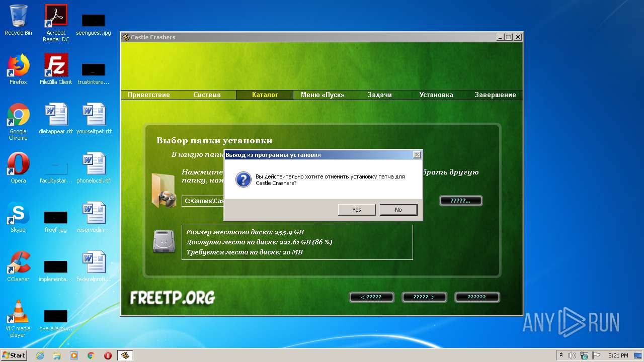Select freef.jpg on the desktop
The image size is (644, 362).
pyautogui.click(x=56, y=221)
